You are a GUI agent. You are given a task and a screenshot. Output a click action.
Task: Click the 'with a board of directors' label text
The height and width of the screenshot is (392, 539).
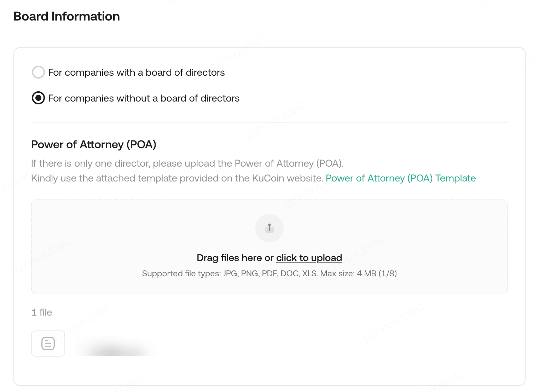(x=136, y=73)
